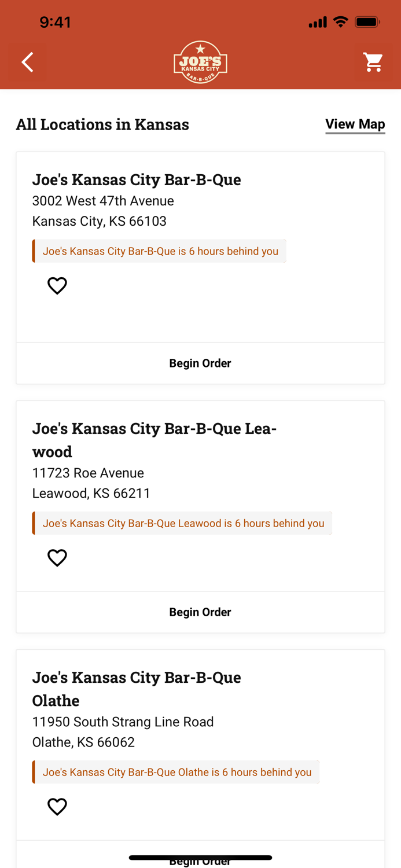The width and height of the screenshot is (401, 868).
Task: Tap the Joe's Kansas City logo
Action: 200,62
